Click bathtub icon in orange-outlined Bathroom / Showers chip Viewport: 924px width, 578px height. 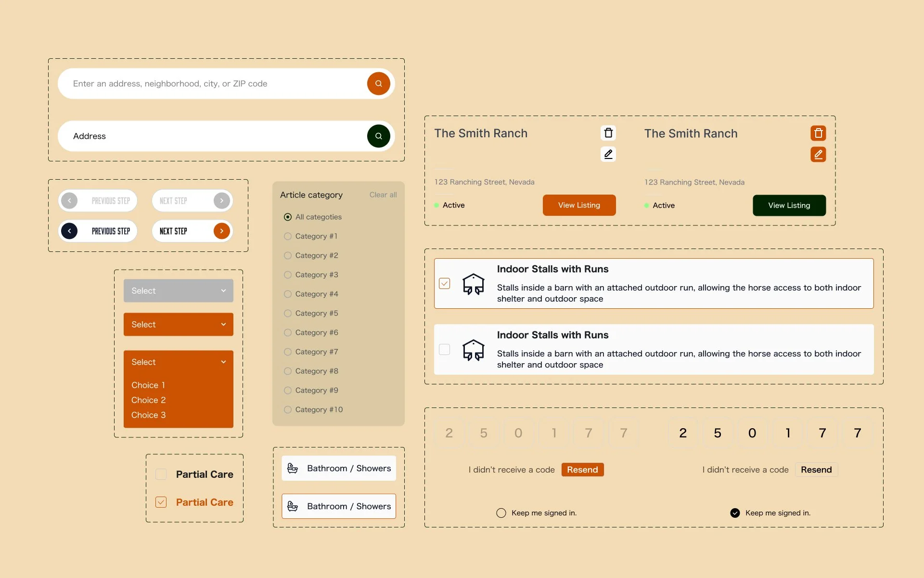click(293, 506)
